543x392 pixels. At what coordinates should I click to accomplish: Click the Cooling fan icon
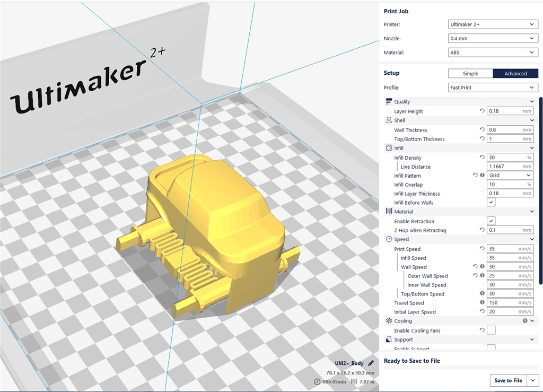[388, 321]
